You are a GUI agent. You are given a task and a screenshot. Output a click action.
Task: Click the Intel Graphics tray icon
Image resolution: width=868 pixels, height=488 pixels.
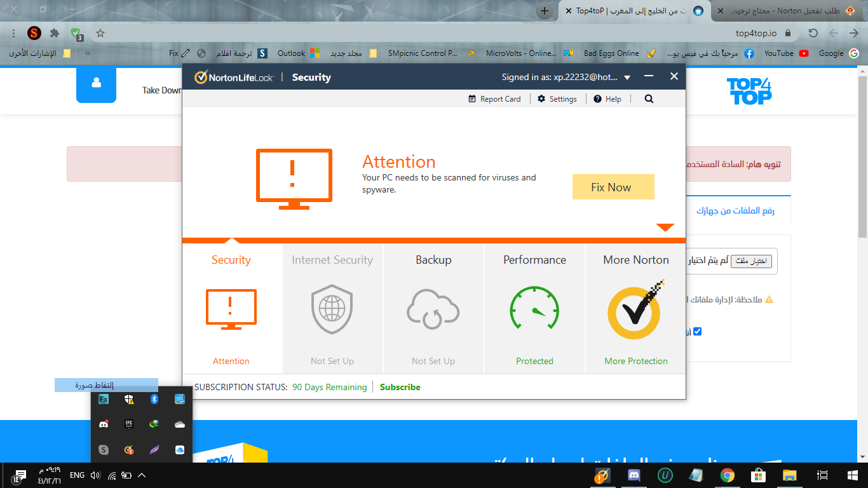179,399
